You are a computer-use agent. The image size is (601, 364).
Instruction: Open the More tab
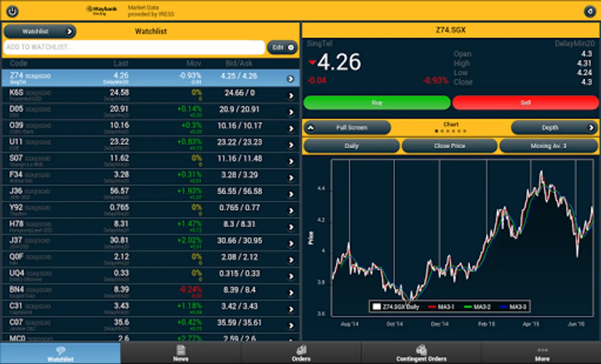click(x=542, y=353)
